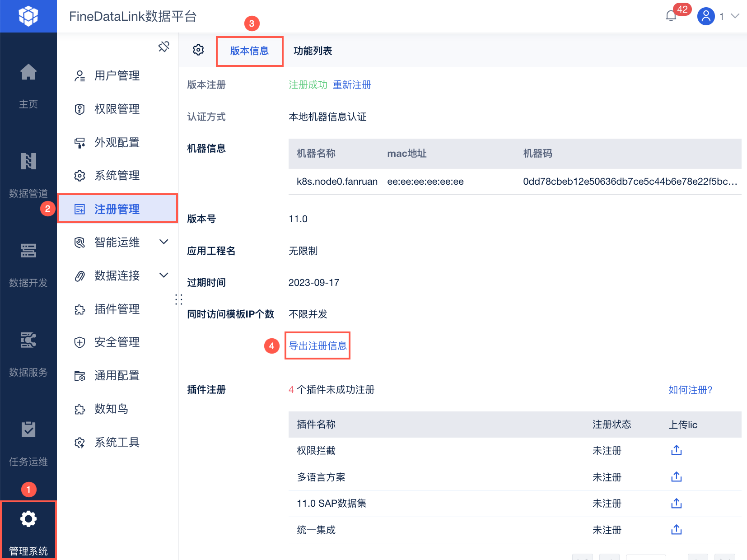This screenshot has height=560, width=747.
Task: Select 通用配置 menu item
Action: coord(117,376)
